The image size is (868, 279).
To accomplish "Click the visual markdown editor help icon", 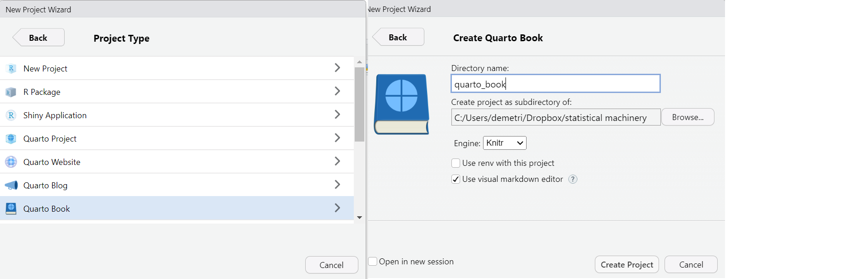I will [x=573, y=179].
